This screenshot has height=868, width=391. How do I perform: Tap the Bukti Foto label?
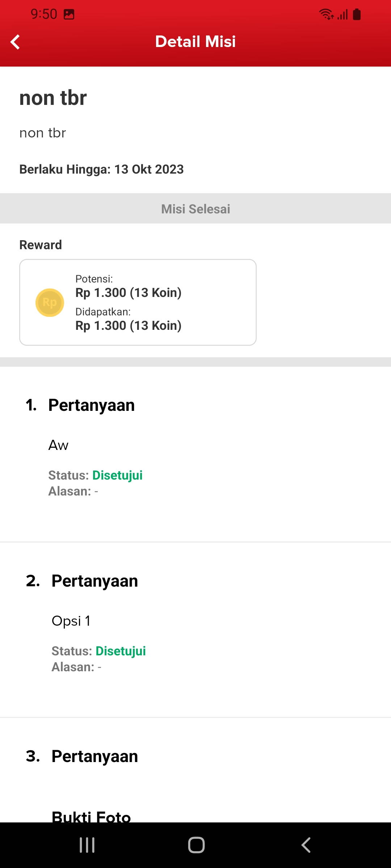pyautogui.click(x=91, y=817)
